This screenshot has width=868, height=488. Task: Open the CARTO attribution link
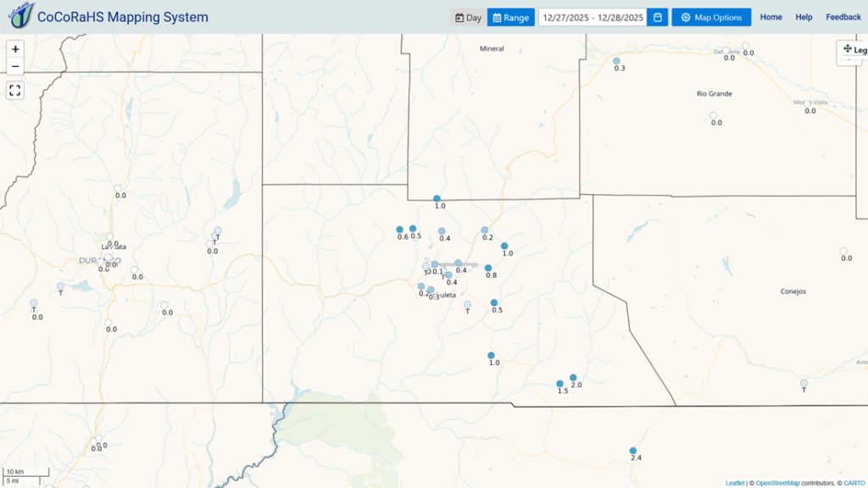[854, 483]
